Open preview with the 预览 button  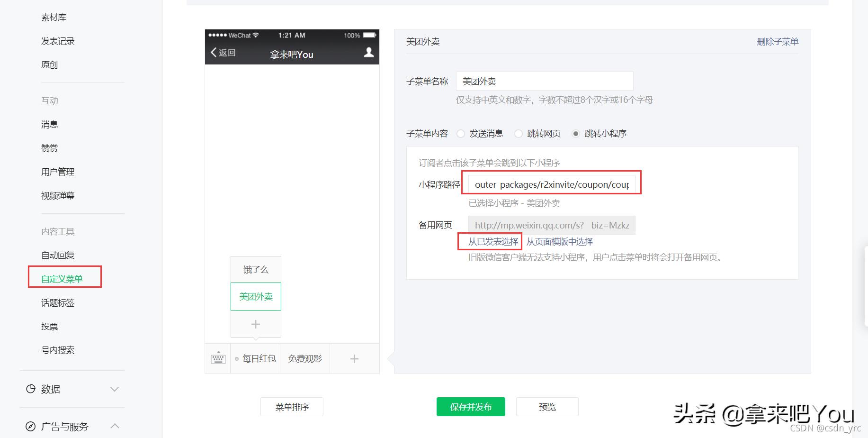[x=547, y=406]
